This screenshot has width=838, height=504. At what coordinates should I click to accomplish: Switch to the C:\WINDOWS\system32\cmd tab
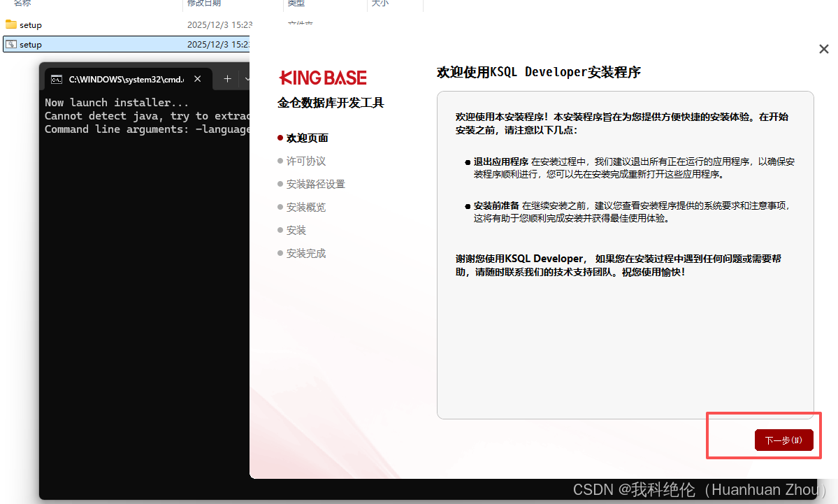tap(126, 80)
